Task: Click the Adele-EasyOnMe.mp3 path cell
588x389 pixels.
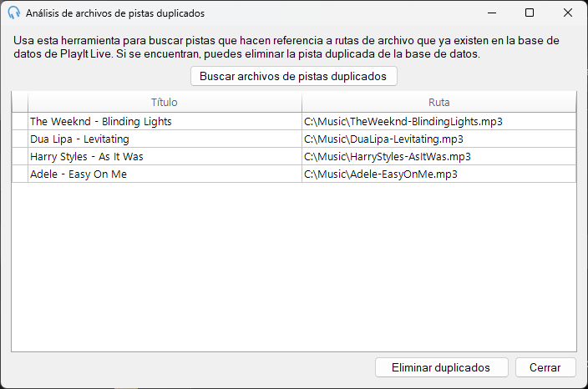Action: [x=438, y=174]
